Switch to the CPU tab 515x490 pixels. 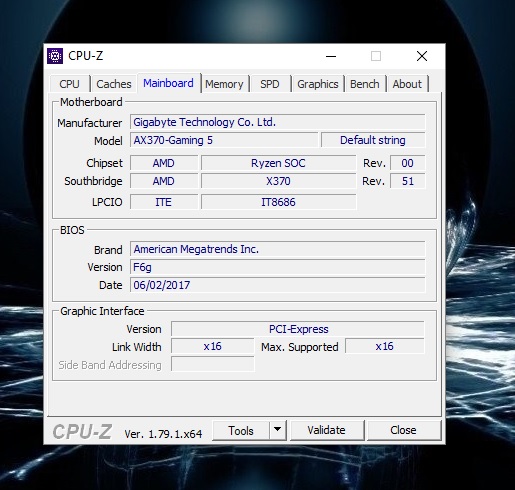click(69, 84)
